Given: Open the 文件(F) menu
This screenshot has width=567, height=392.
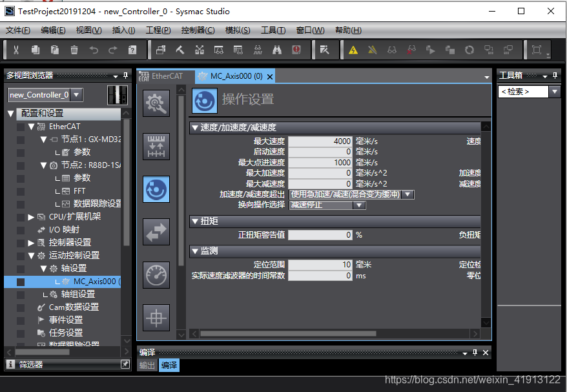Looking at the screenshot, I should coord(17,30).
